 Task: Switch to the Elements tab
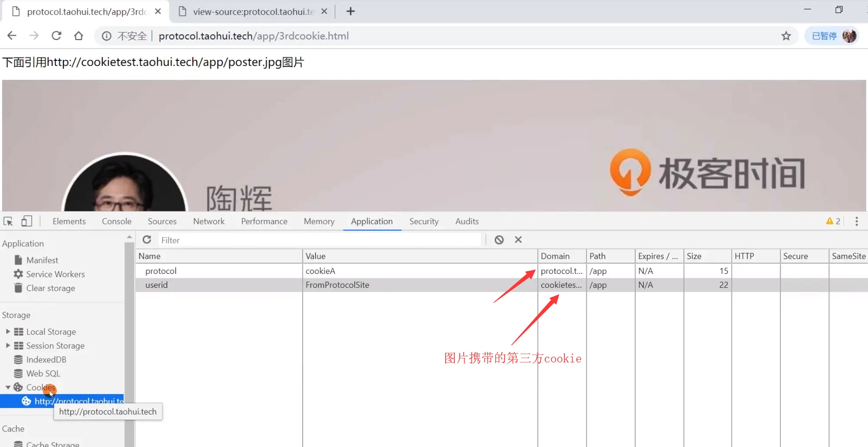[69, 221]
